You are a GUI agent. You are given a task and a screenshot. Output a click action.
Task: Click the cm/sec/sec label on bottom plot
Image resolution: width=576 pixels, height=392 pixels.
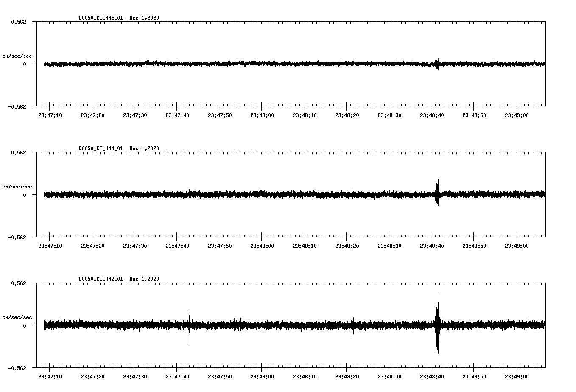[17, 317]
